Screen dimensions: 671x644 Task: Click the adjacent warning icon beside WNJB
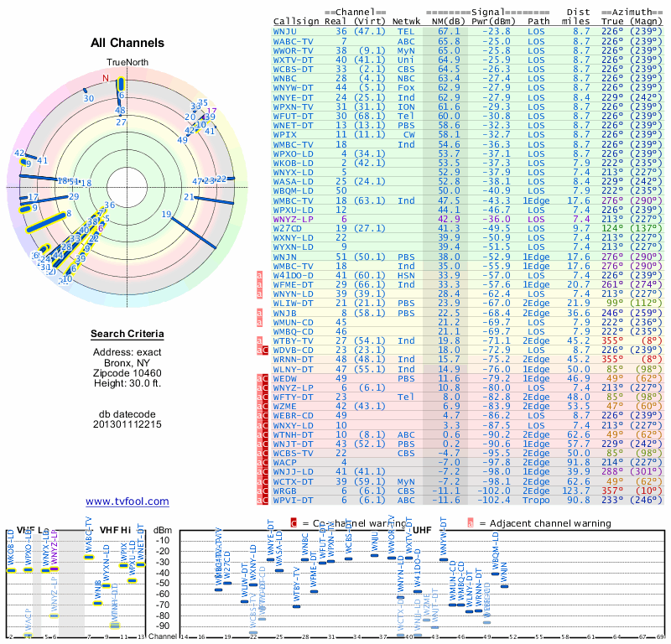[259, 314]
